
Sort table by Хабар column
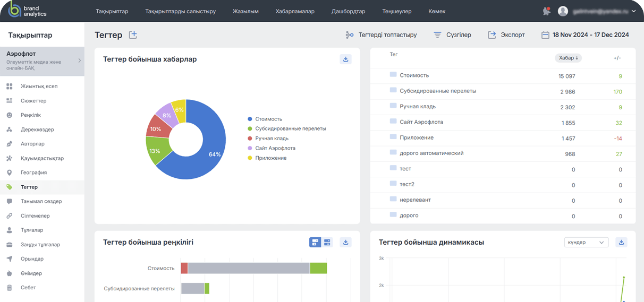click(569, 58)
